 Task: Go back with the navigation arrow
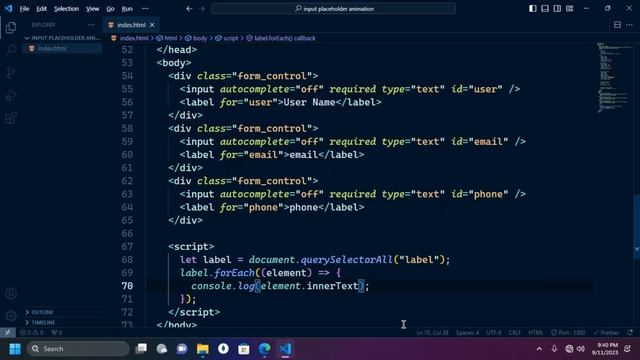click(x=189, y=9)
